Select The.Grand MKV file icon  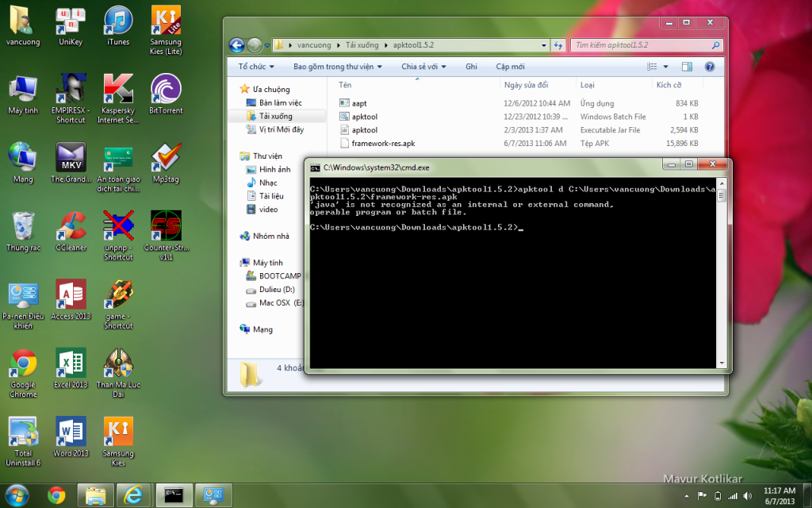[x=71, y=163]
